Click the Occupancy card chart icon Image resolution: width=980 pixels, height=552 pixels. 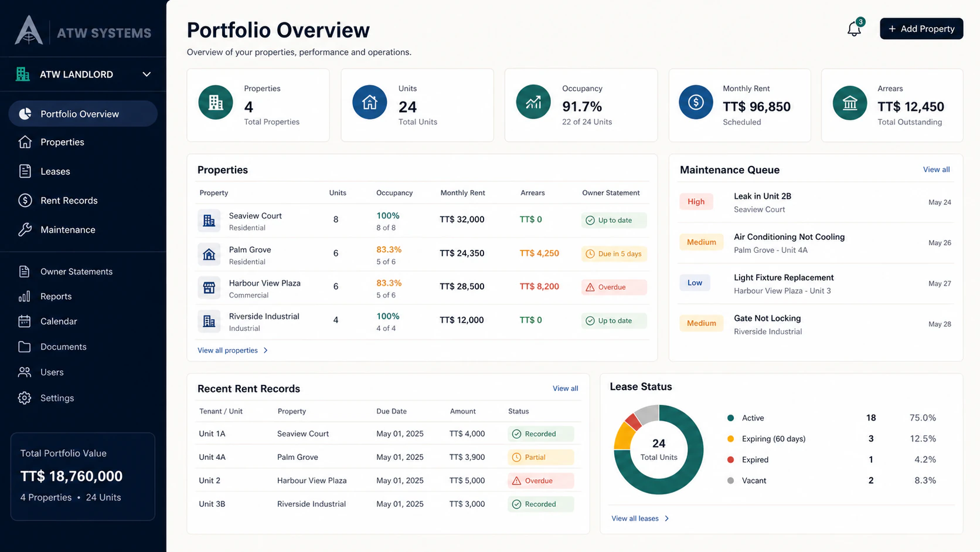533,103
